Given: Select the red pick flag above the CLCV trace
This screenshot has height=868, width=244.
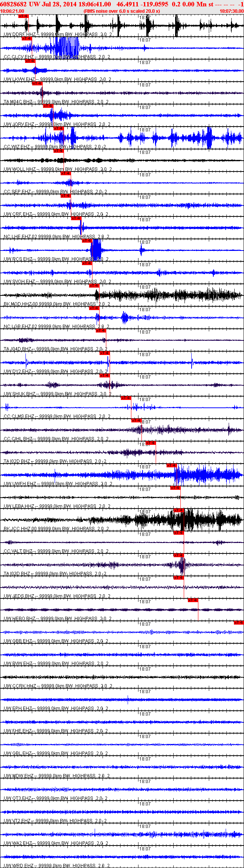Looking at the screenshot, I should (x=27, y=39).
